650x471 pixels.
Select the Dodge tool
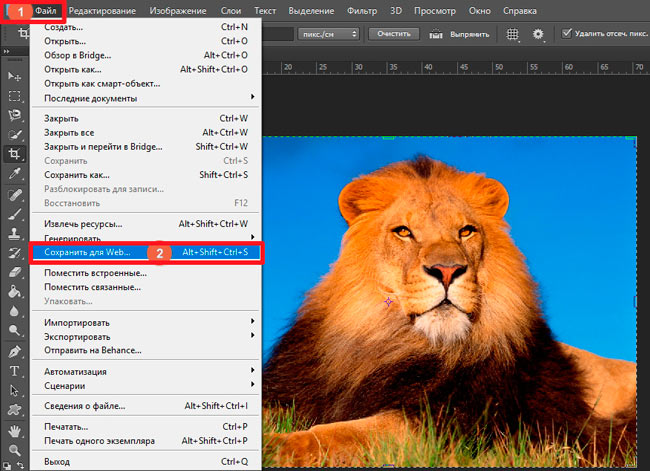tap(15, 330)
